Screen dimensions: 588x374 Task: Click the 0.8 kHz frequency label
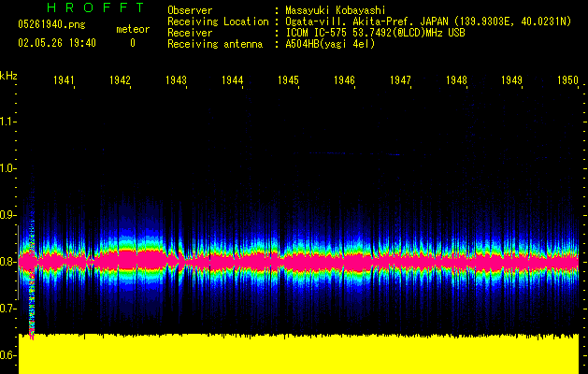(x=7, y=262)
